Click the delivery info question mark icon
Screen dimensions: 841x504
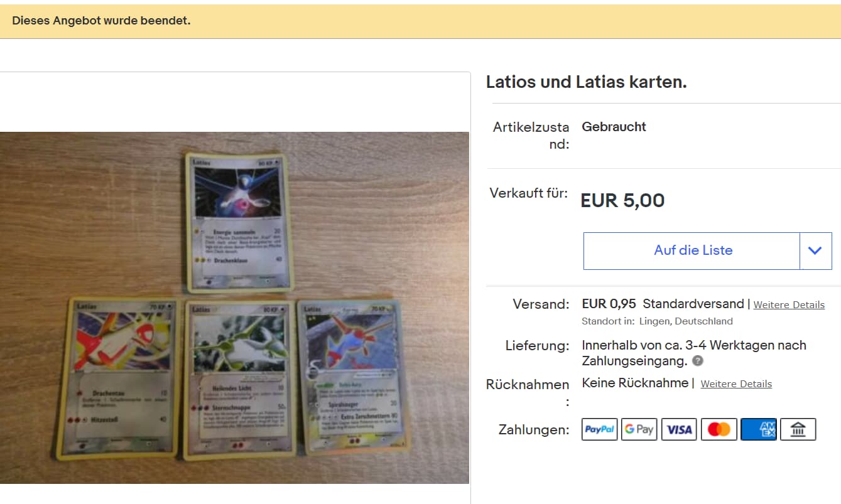[698, 361]
